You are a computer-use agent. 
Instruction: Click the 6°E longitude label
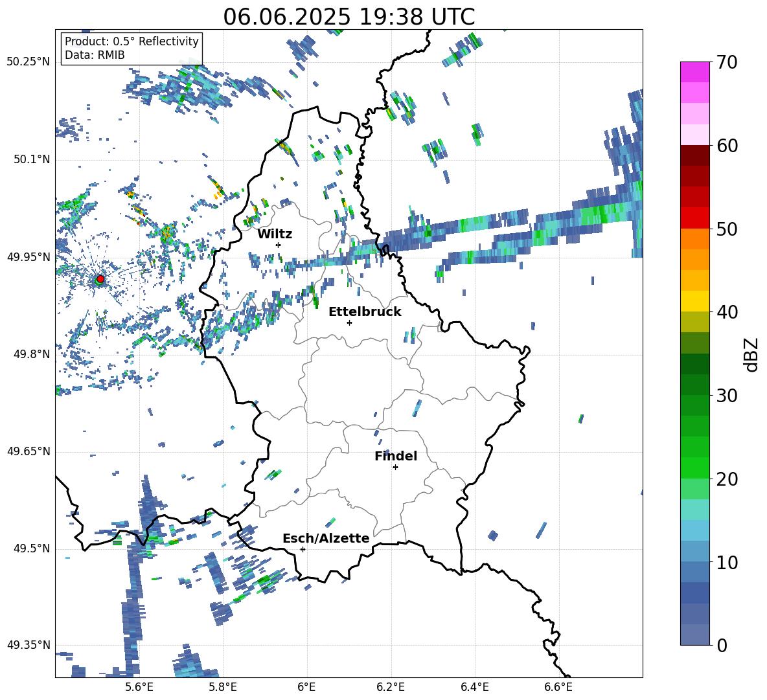[306, 687]
